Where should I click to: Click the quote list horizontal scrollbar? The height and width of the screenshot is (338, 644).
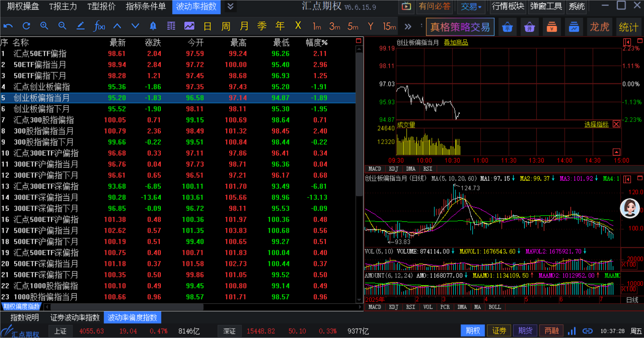coord(127,307)
